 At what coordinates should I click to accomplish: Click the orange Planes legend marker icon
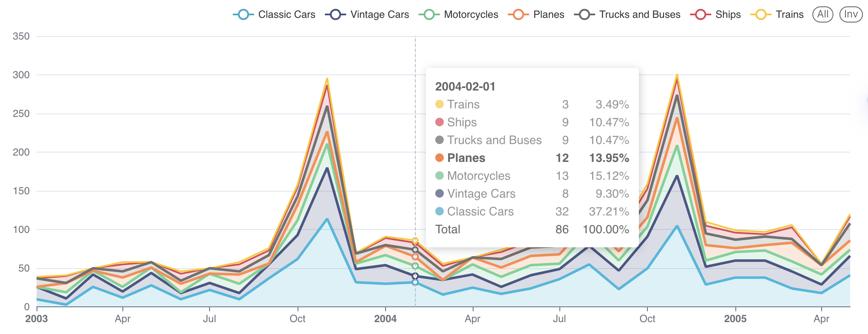(x=518, y=14)
